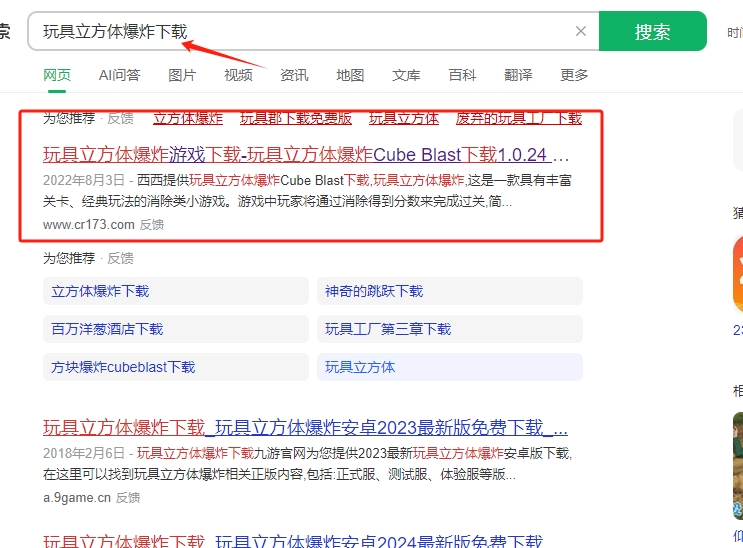Open the 地图 tab
The width and height of the screenshot is (743, 548).
point(350,75)
